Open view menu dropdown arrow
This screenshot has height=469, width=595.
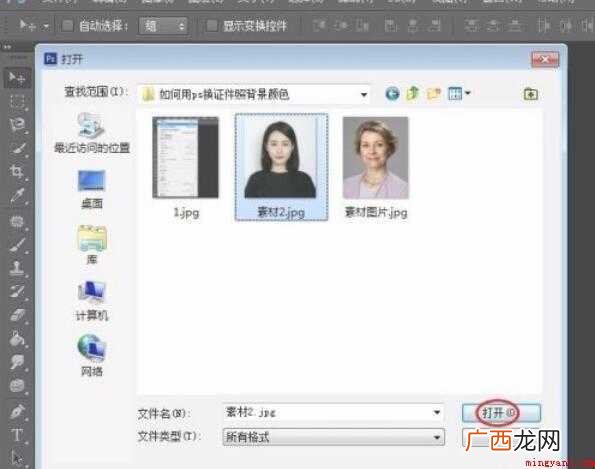[x=468, y=93]
